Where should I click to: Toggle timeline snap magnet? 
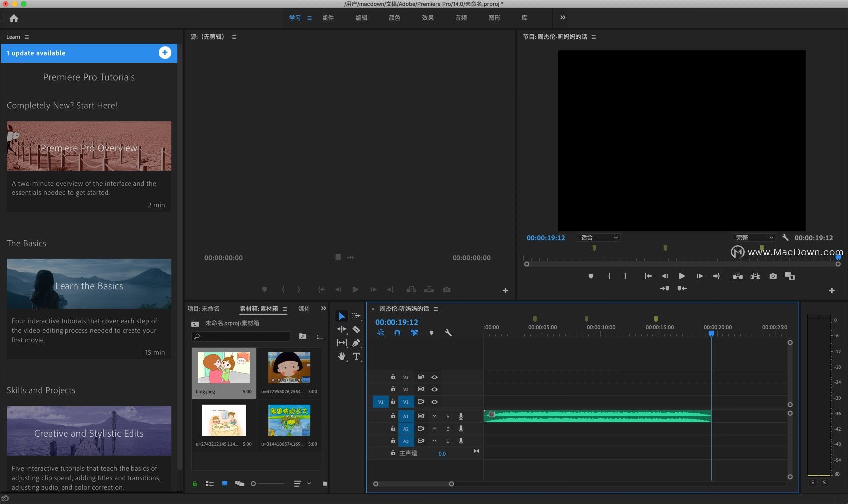click(x=397, y=333)
